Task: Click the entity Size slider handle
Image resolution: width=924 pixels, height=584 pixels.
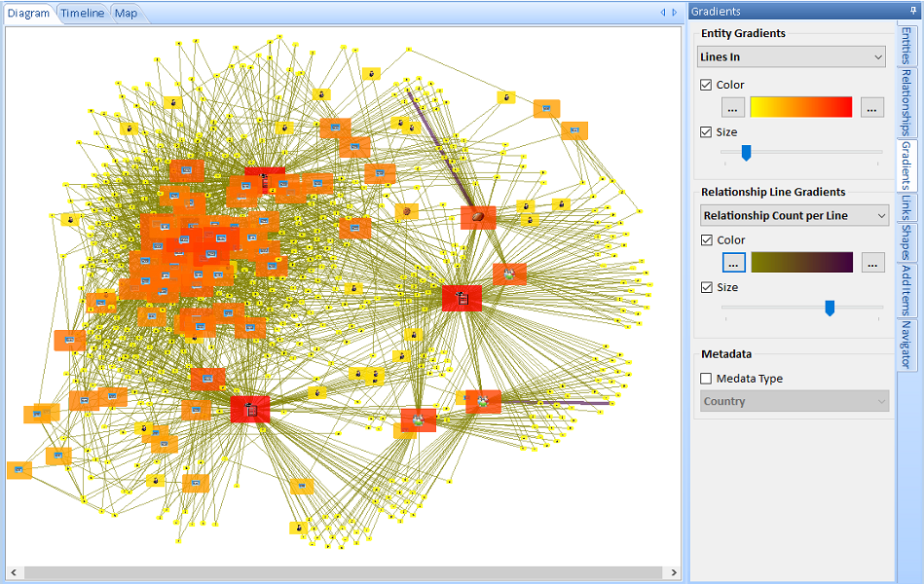Action: (745, 152)
